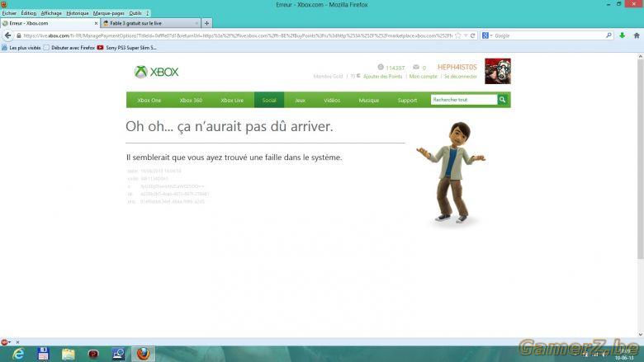Open the HEPH4IST0S gamer picture
Viewport: 644px width, 362px height.
(497, 71)
